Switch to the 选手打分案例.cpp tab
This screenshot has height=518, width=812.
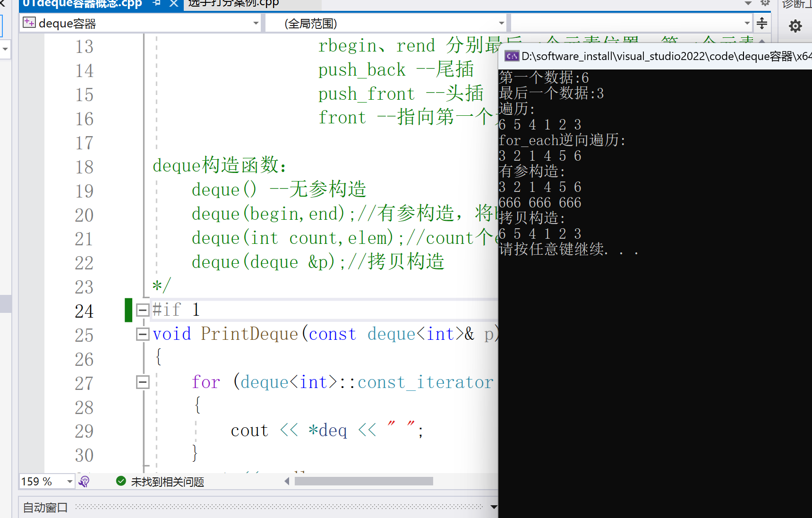[x=233, y=3]
